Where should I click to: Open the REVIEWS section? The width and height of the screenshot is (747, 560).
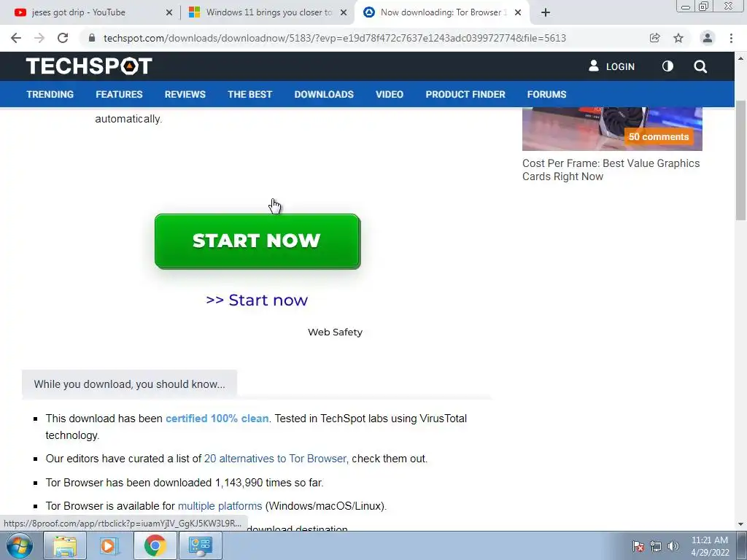coord(185,94)
